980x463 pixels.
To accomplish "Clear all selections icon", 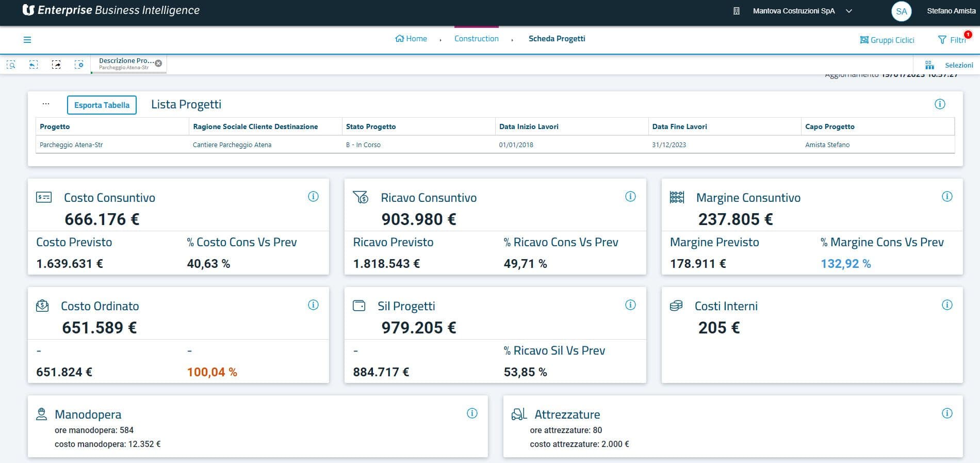I will click(x=79, y=65).
